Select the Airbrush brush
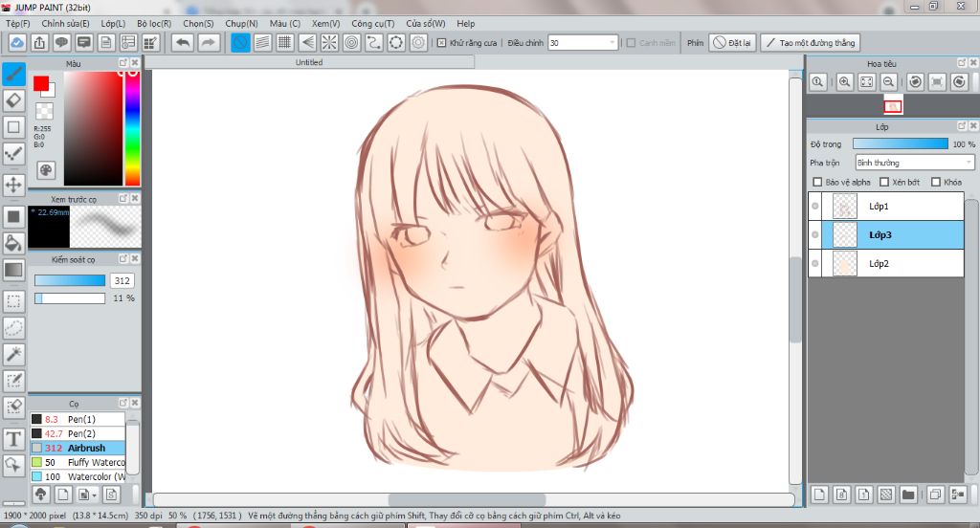This screenshot has width=980, height=528. 78,448
